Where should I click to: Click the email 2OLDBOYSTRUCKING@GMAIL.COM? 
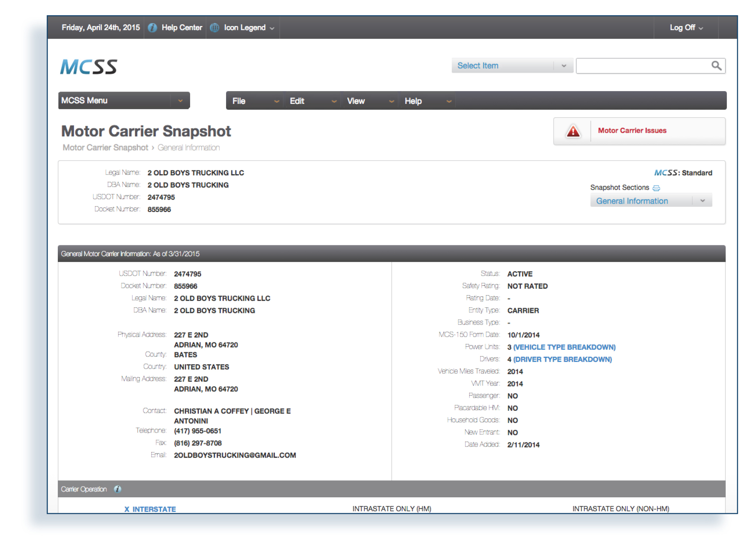click(x=235, y=455)
